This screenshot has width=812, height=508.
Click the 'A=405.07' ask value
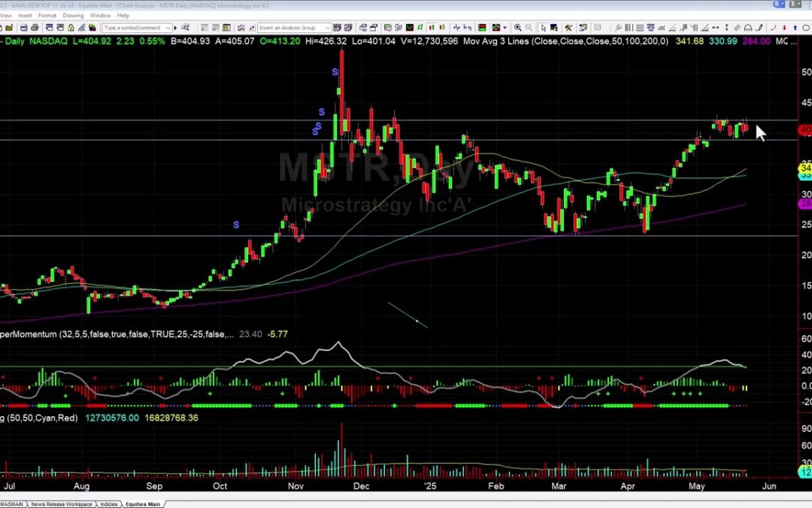point(235,41)
